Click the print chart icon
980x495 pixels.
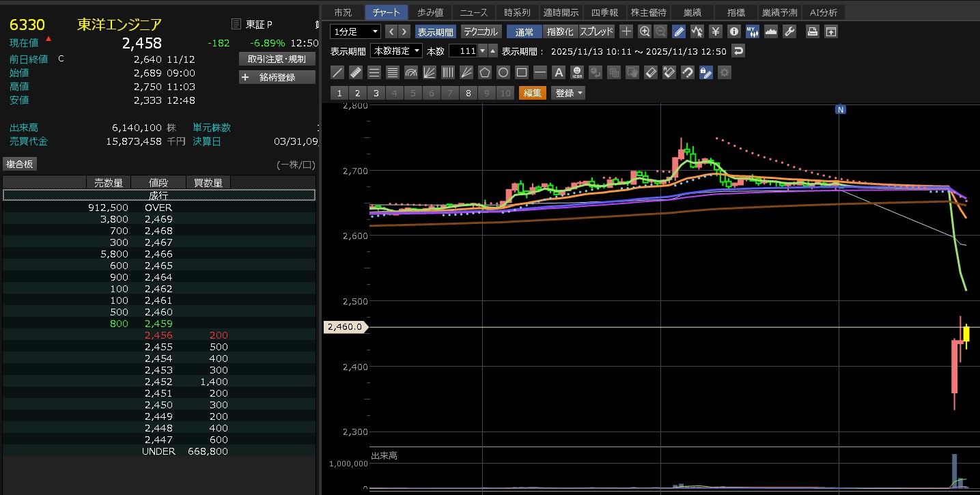[x=812, y=31]
